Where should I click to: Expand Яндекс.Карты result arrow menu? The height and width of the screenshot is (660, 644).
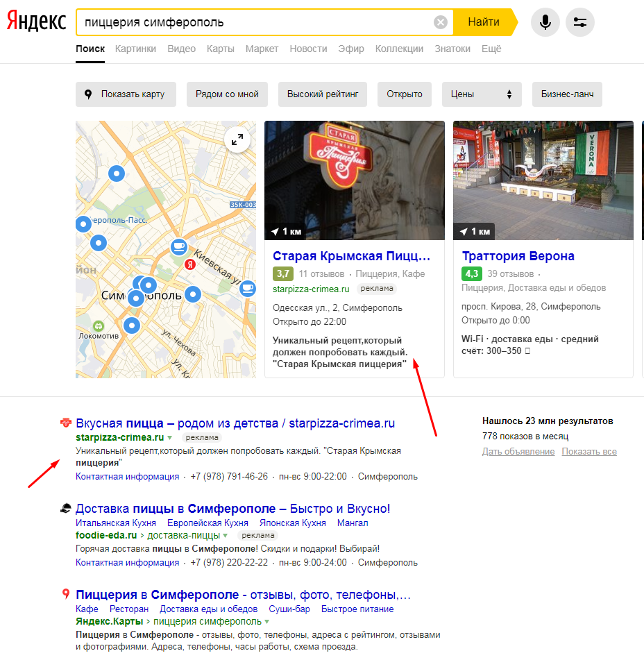(267, 622)
